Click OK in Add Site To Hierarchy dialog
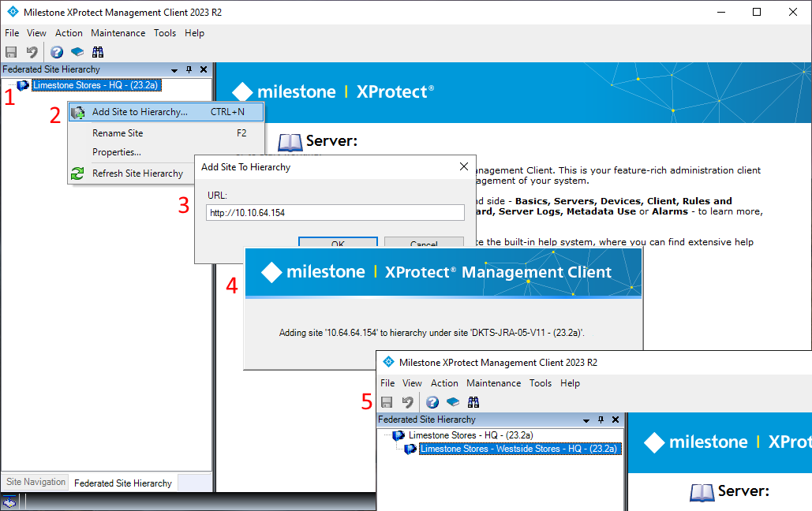The width and height of the screenshot is (812, 511). point(338,243)
